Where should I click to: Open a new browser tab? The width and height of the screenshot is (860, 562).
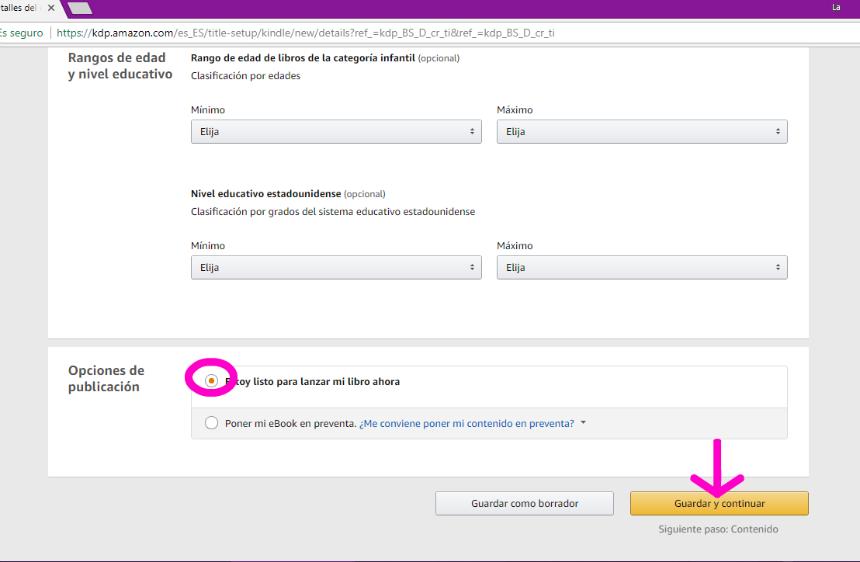pos(79,8)
